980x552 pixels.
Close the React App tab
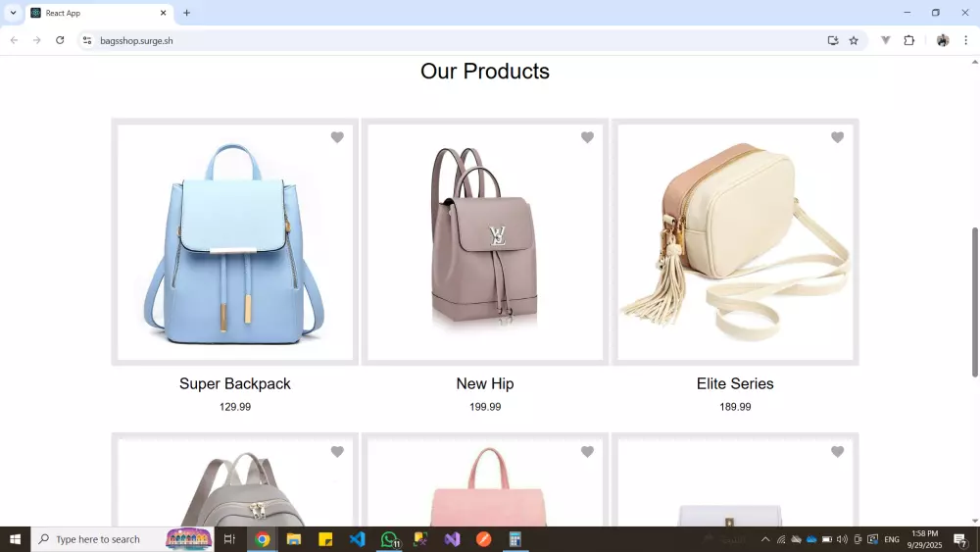click(163, 13)
